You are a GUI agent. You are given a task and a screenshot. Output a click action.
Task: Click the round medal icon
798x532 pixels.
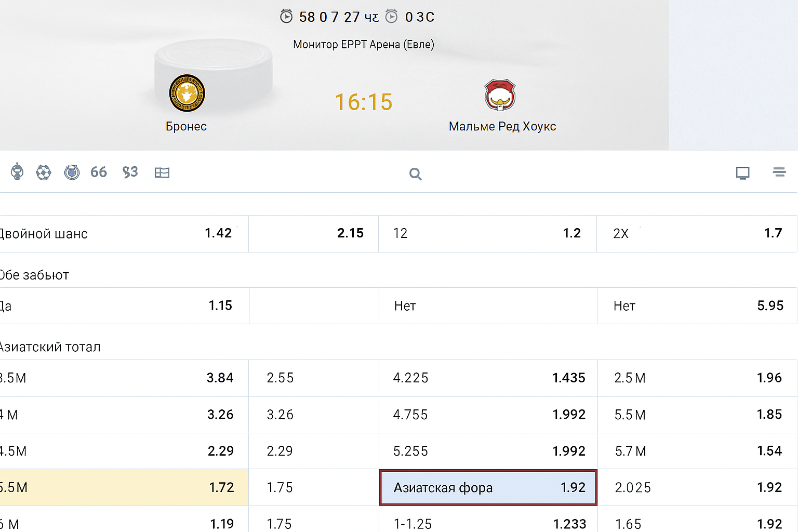click(72, 172)
